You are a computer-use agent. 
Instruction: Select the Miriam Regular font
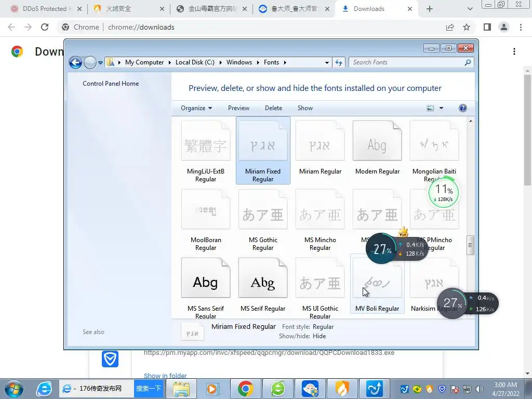click(320, 148)
